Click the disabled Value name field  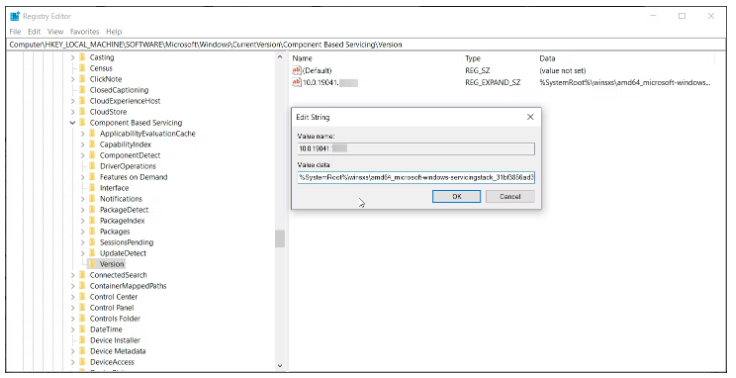pos(416,149)
